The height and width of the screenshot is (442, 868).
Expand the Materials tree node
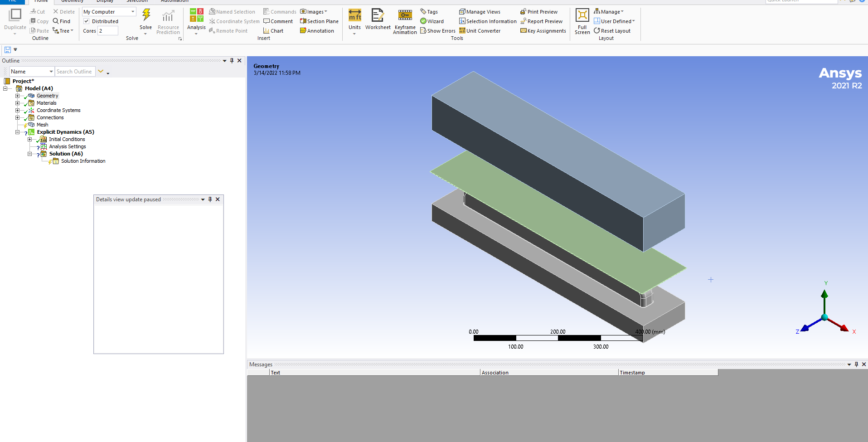click(18, 103)
